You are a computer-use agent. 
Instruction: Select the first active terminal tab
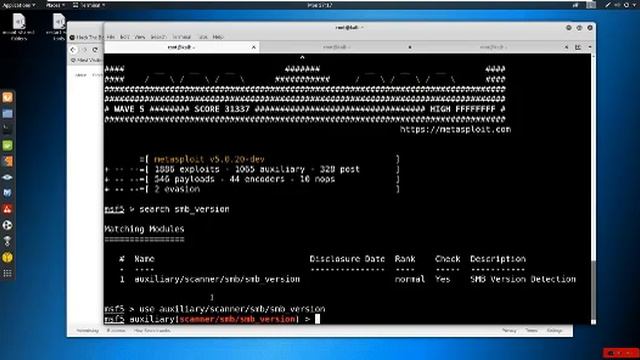(182, 47)
